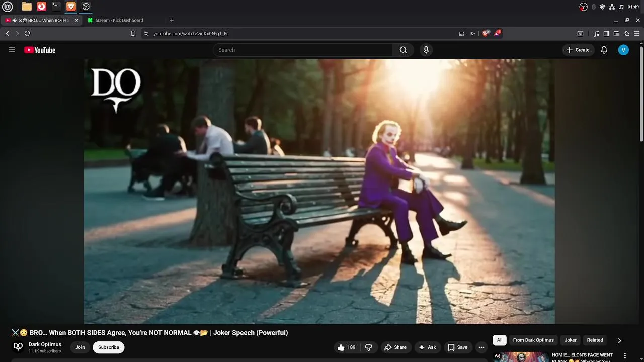Open the HOMIE ELON'S FACE video thumbnail
This screenshot has width=644, height=362.
click(521, 356)
